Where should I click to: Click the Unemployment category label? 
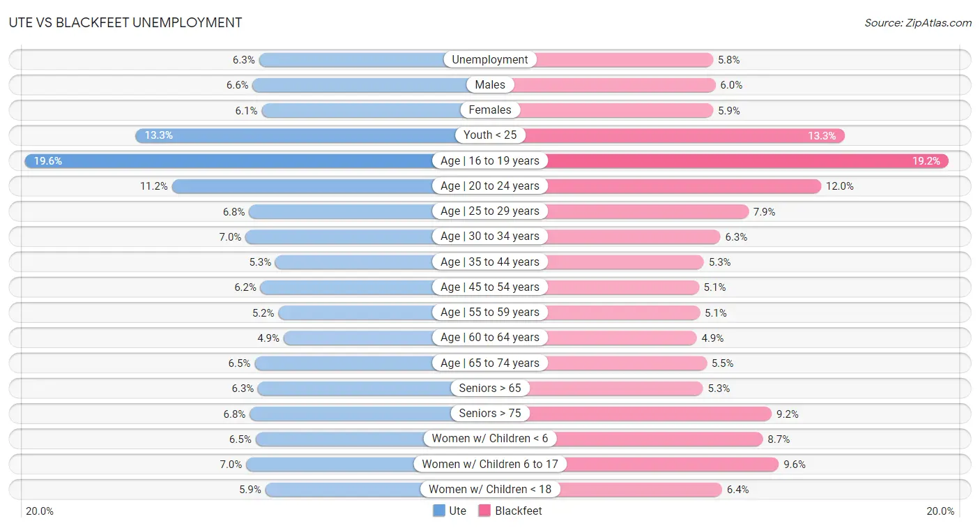click(x=490, y=60)
